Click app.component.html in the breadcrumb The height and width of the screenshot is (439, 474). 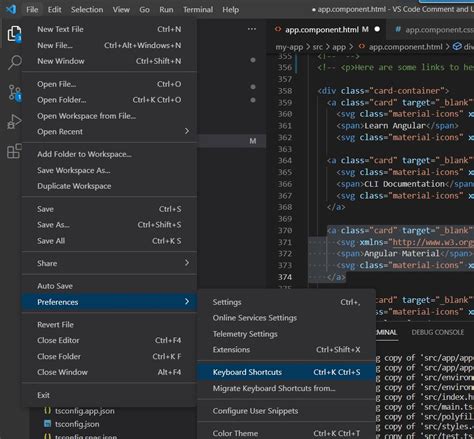[x=405, y=47]
